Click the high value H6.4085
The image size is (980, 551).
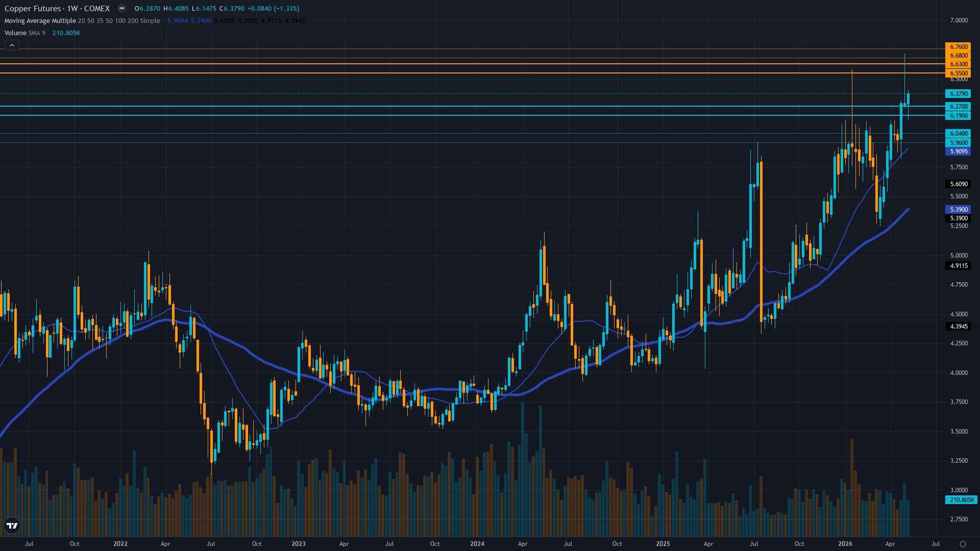176,9
